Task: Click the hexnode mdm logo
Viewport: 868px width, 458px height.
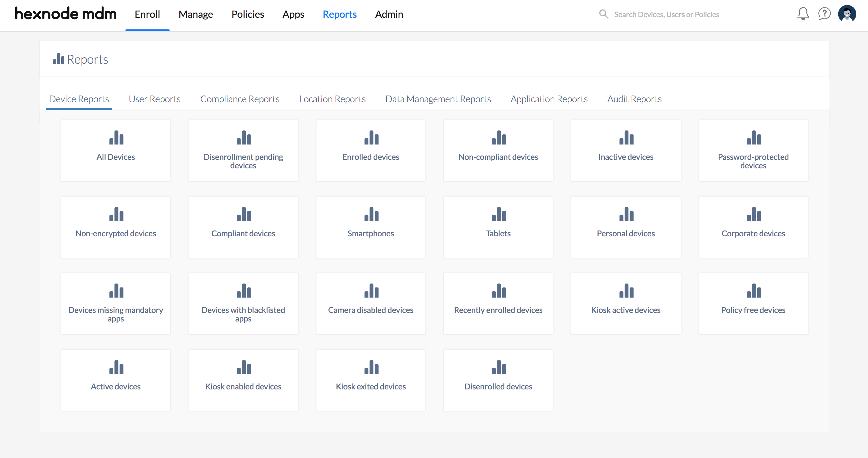Action: tap(66, 13)
